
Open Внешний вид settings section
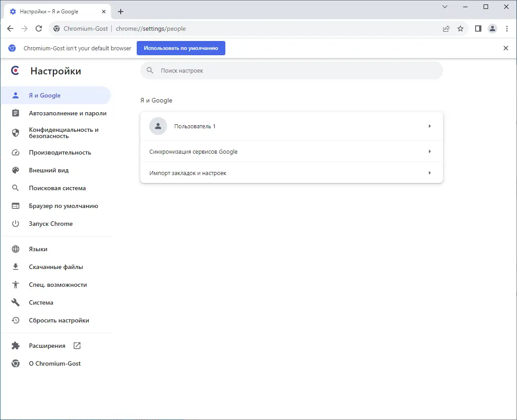pyautogui.click(x=55, y=170)
